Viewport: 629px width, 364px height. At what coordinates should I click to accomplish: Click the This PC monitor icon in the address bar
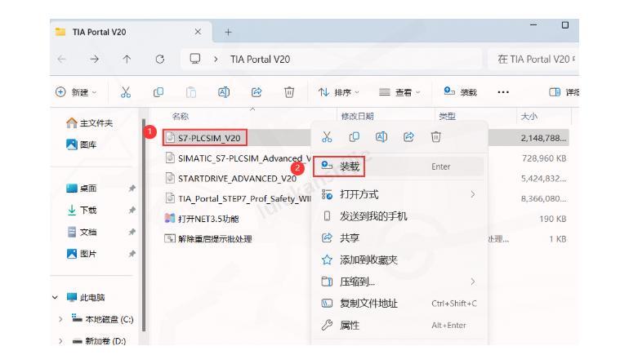(x=195, y=60)
